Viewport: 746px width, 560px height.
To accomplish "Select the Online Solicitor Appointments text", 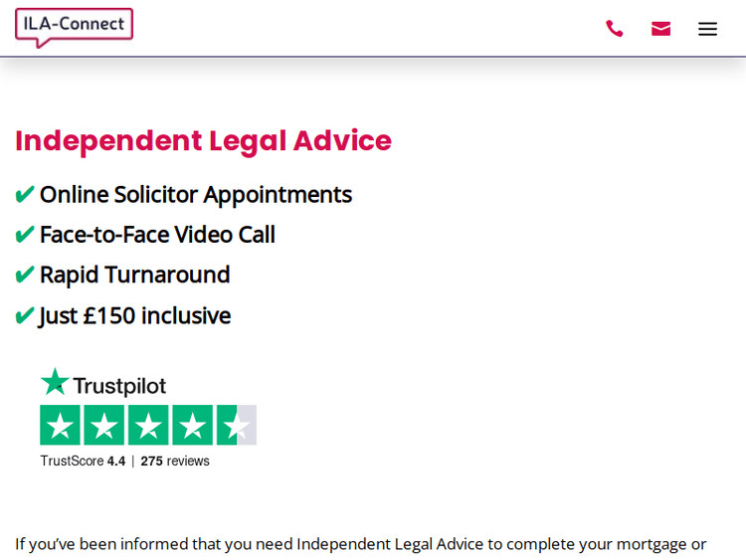I will coord(195,194).
